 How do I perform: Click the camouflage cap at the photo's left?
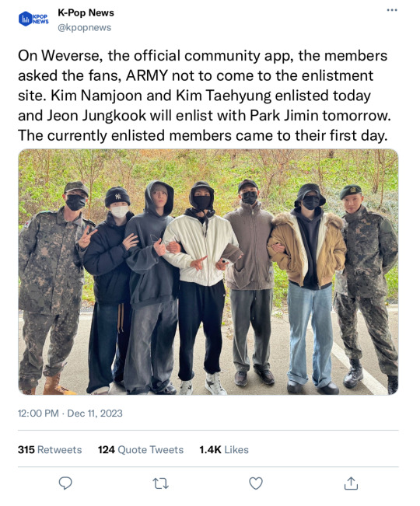tap(76, 187)
